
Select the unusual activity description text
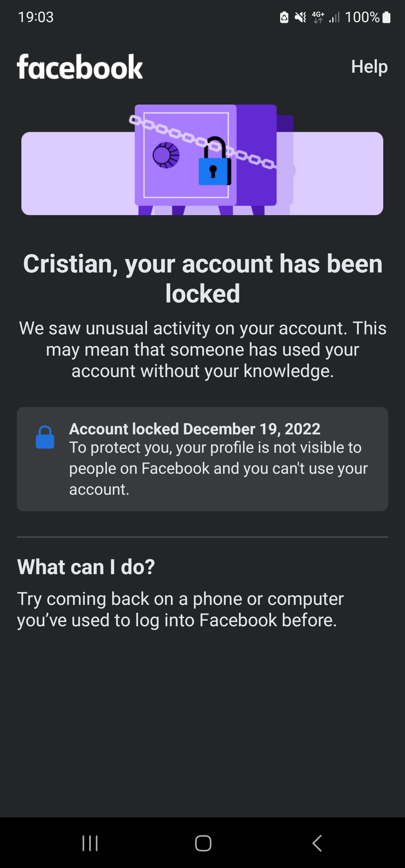pos(202,349)
